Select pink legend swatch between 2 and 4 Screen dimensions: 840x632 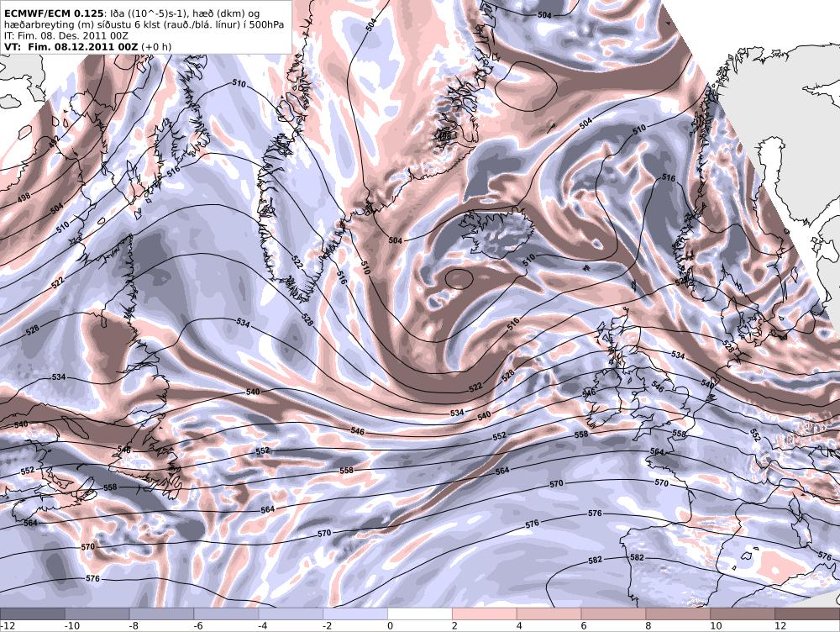pos(485,614)
